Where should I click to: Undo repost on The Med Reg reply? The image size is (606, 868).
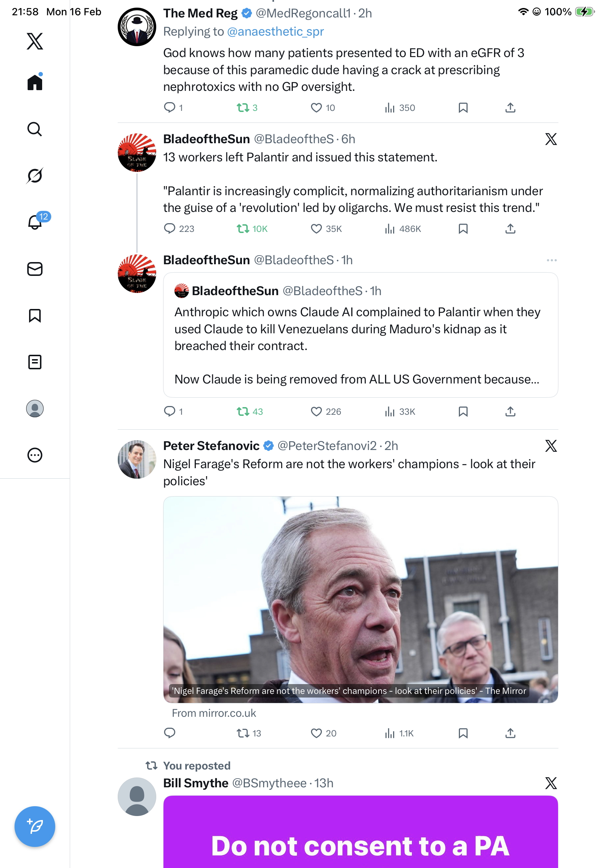coord(243,108)
